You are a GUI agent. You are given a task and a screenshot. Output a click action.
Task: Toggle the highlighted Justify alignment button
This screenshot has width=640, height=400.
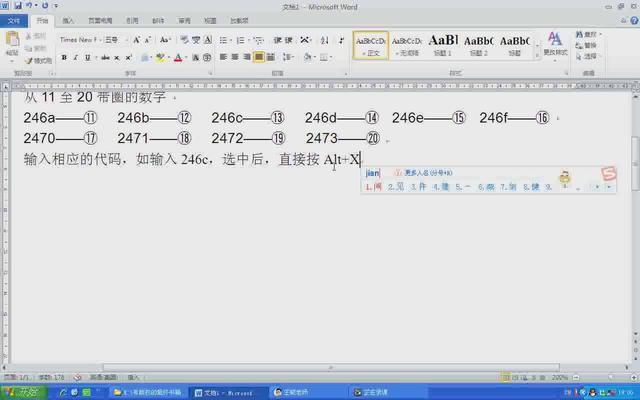click(x=259, y=57)
